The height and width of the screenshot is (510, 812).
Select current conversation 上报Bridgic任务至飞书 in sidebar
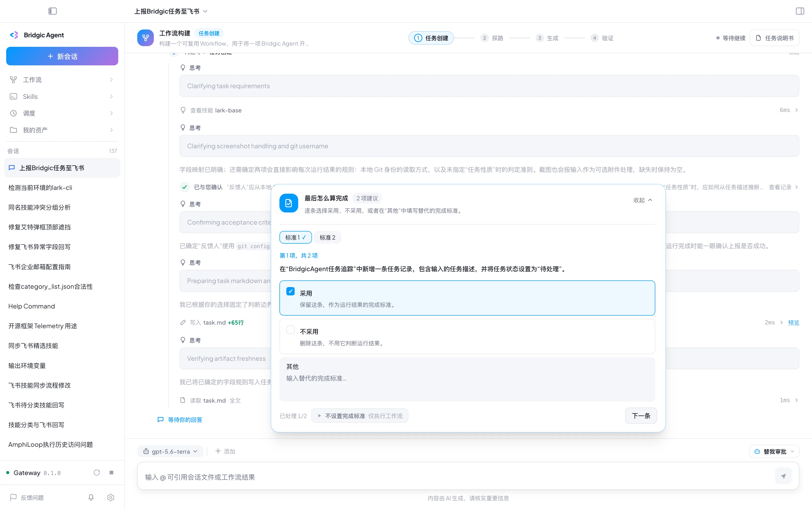(x=62, y=168)
